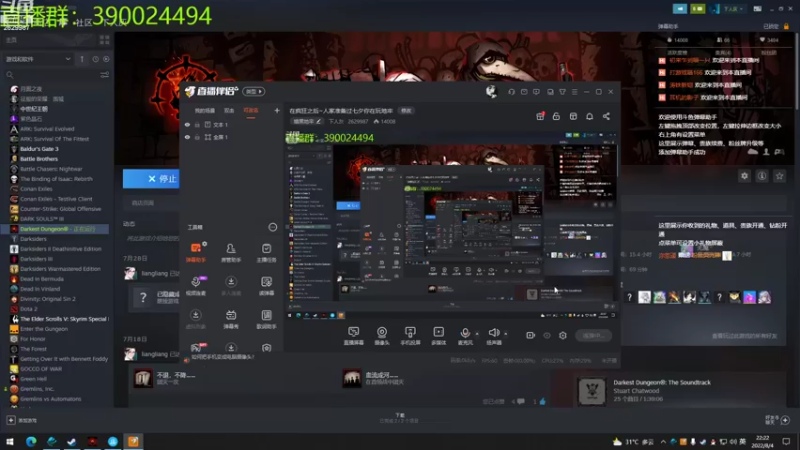Add camera source 摄像头
800x450 pixels.
pyautogui.click(x=382, y=336)
